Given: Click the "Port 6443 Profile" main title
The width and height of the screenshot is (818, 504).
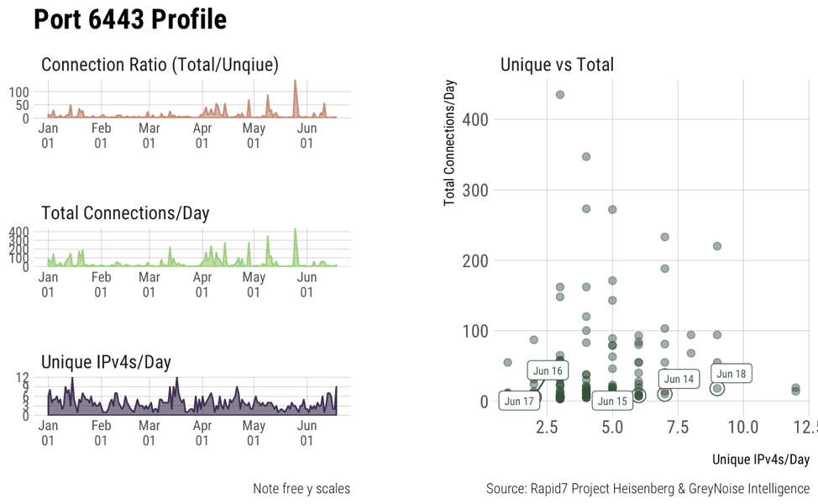Looking at the screenshot, I should pos(130,20).
